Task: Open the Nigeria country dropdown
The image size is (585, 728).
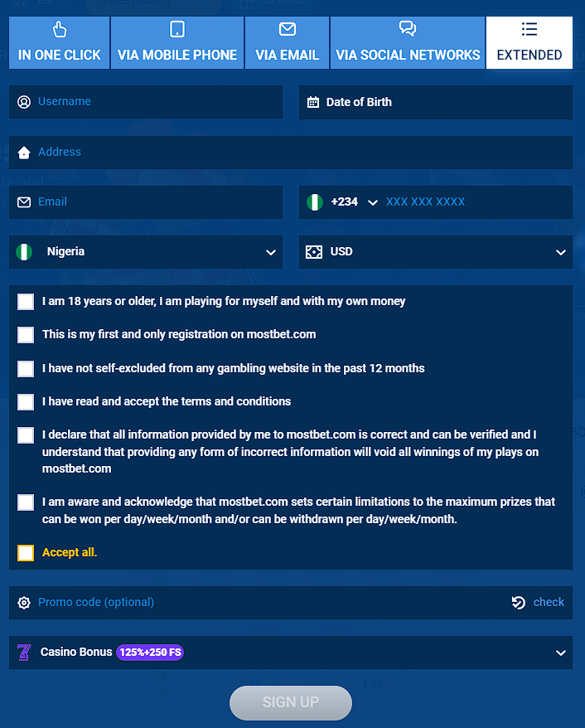Action: click(270, 252)
